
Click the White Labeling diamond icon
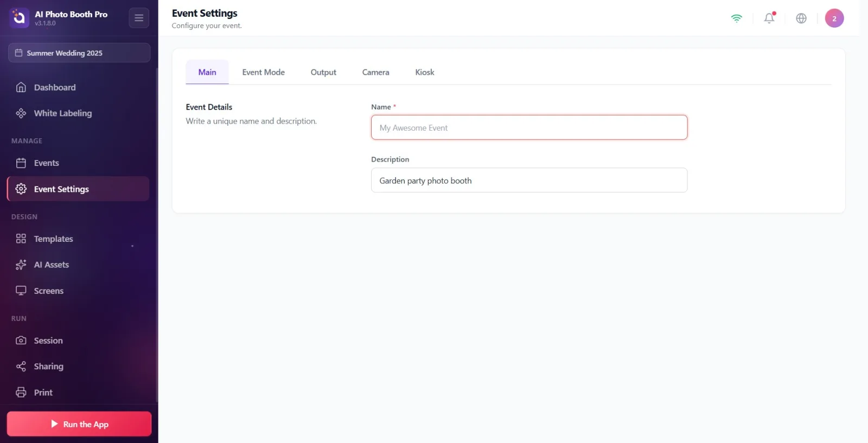21,113
